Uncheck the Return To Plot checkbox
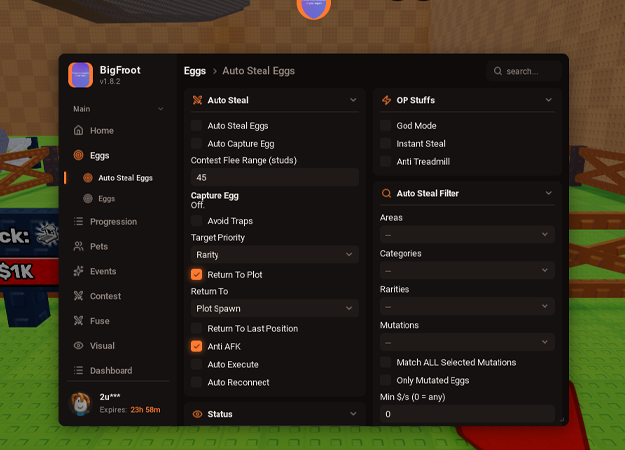The image size is (625, 450). tap(197, 275)
